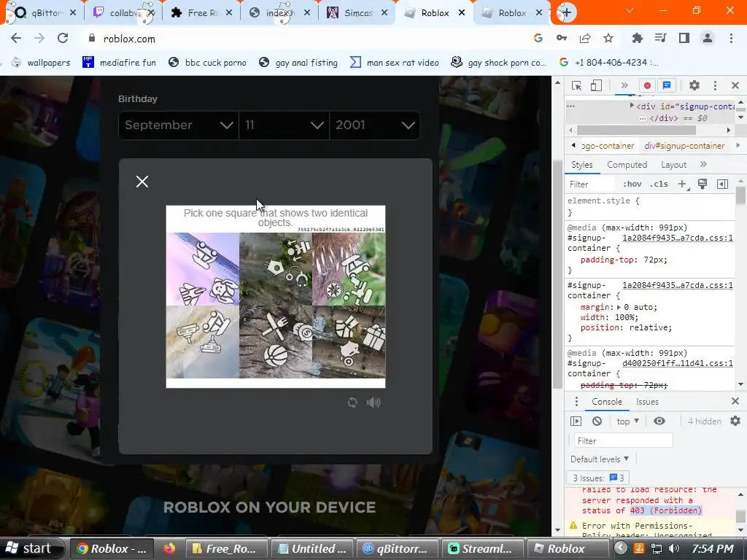Open the rendering emulation paintbrush icon

703,184
